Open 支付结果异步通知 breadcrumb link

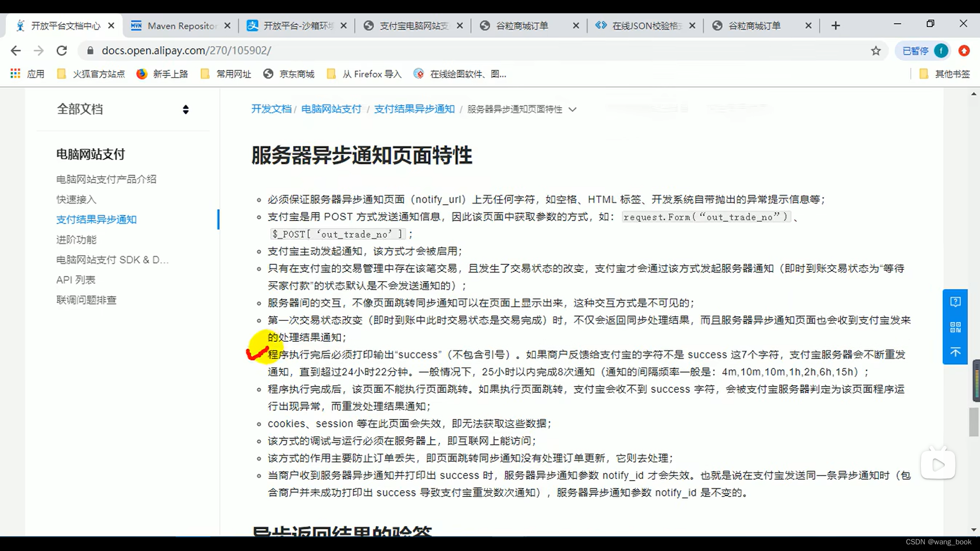(x=414, y=109)
